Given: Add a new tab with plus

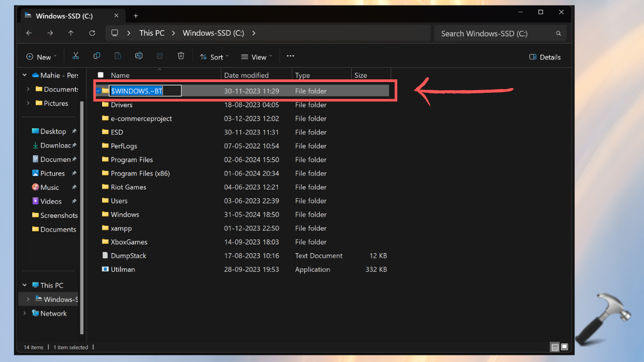Looking at the screenshot, I should [136, 16].
